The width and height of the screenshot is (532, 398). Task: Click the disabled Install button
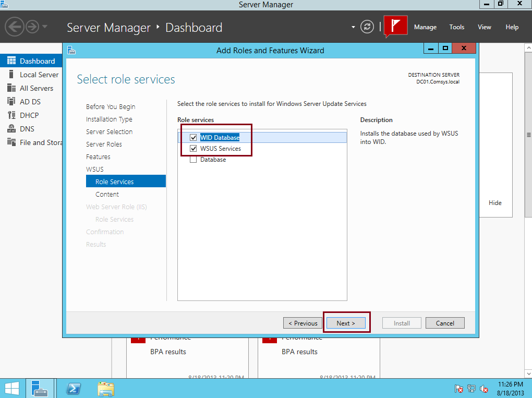point(402,323)
